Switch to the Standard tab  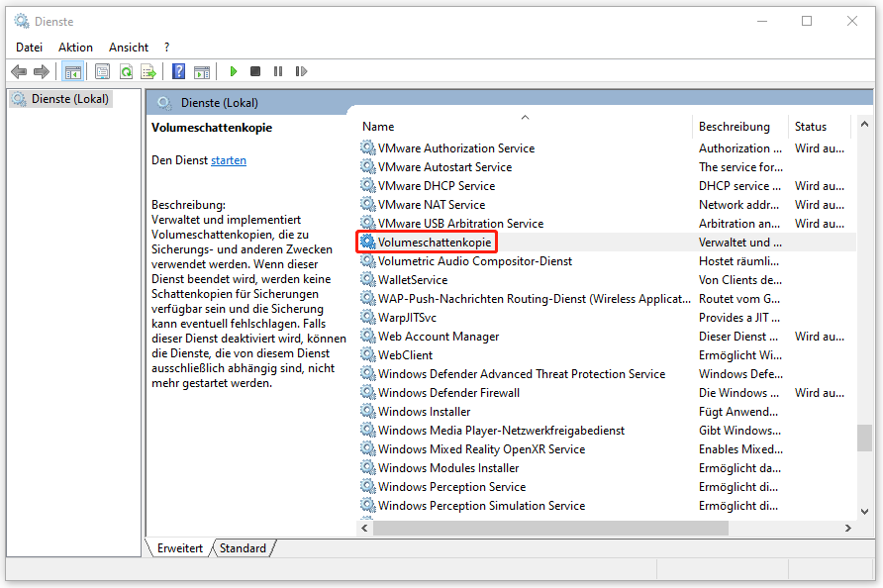click(x=243, y=548)
